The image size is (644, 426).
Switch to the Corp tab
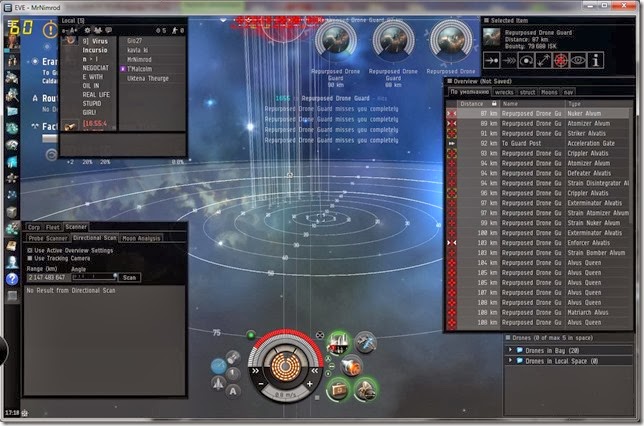click(34, 227)
